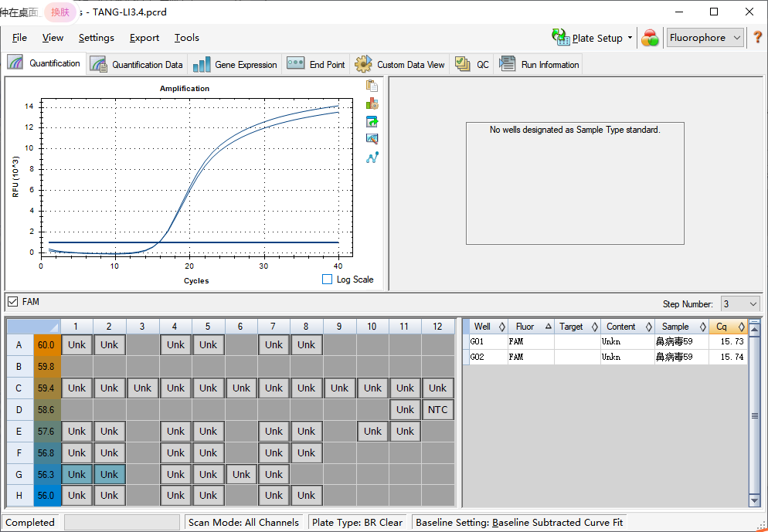Click the results table scroll down arrow
The height and width of the screenshot is (532, 768).
click(754, 500)
